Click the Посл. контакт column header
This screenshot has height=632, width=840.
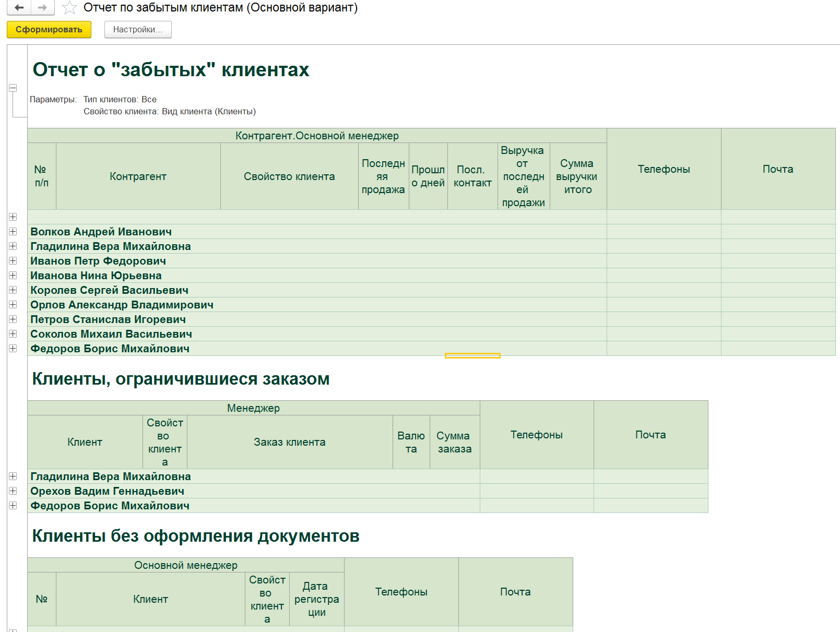(472, 176)
